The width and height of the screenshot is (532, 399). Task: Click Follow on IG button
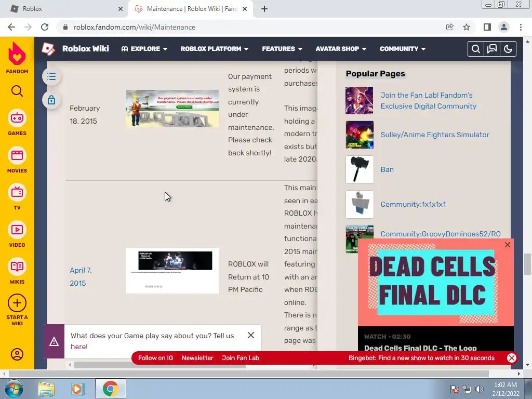155,358
